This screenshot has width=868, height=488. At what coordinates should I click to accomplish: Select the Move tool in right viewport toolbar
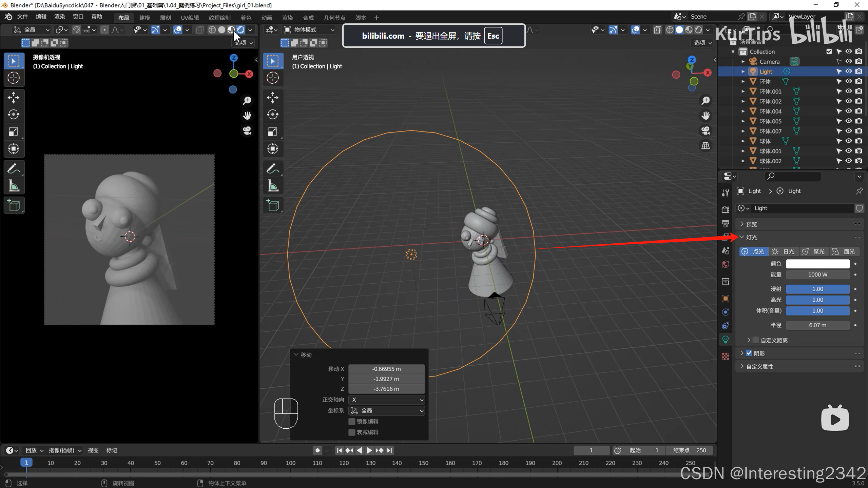pyautogui.click(x=272, y=98)
